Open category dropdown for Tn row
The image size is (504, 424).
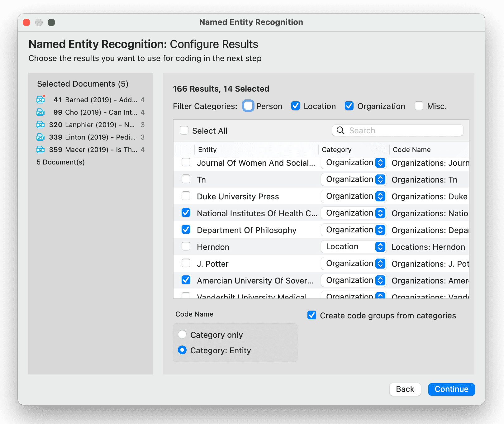[354, 179]
